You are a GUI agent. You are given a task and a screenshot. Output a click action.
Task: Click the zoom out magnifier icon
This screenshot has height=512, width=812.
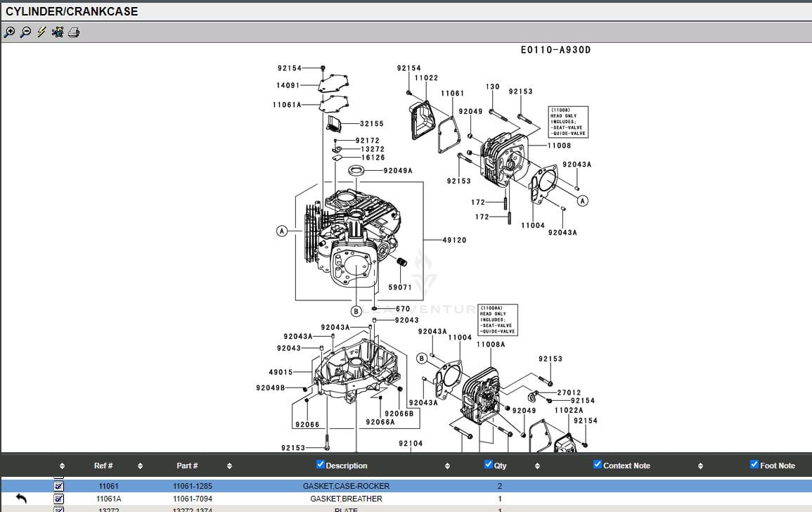25,32
